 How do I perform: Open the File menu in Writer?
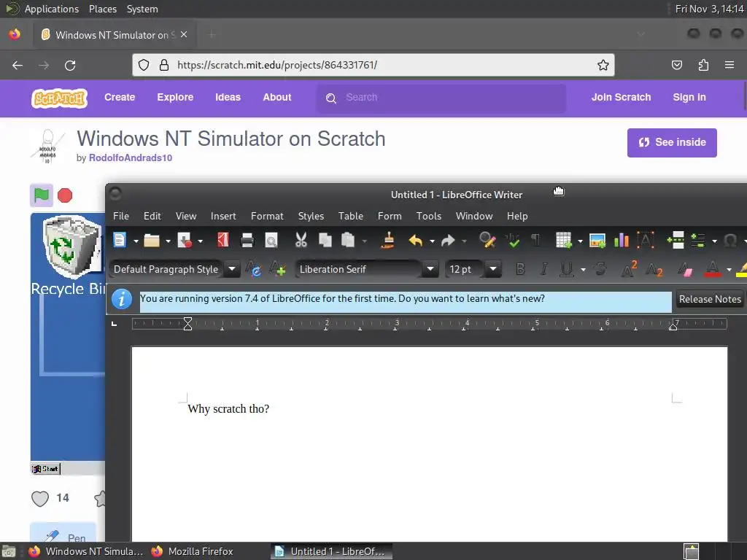121,216
